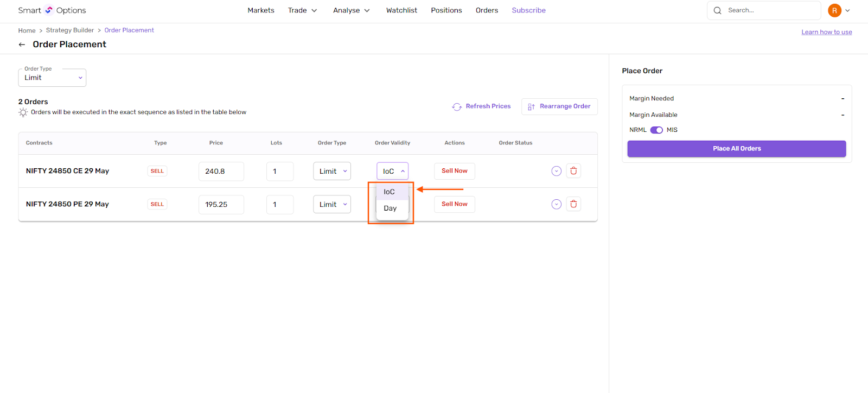The height and width of the screenshot is (393, 868).
Task: Open Limit dropdown for 24850 PE row
Action: [x=332, y=204]
